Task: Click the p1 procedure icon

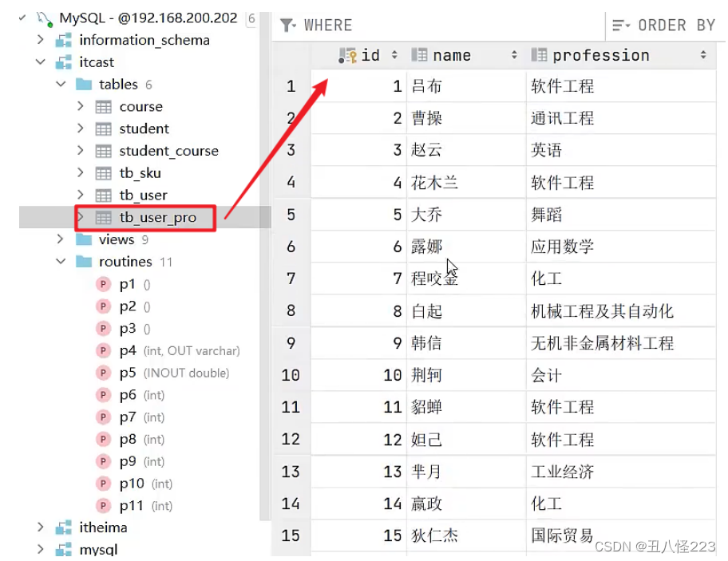Action: pyautogui.click(x=104, y=284)
